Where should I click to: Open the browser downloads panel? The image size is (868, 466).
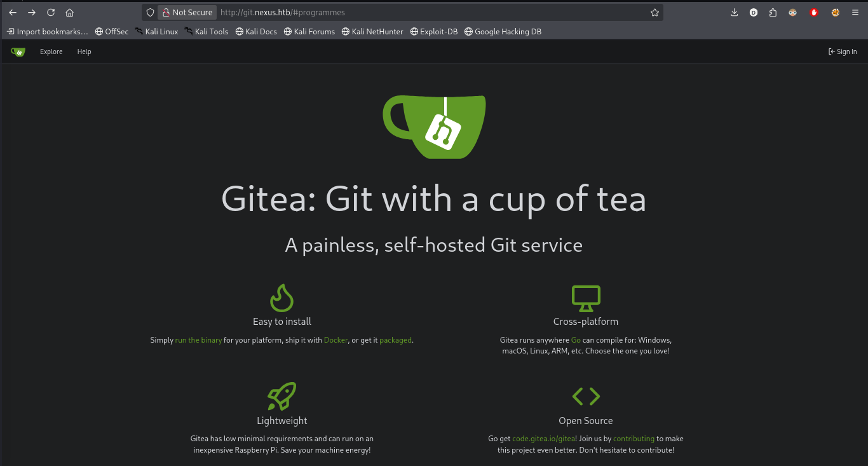click(734, 12)
